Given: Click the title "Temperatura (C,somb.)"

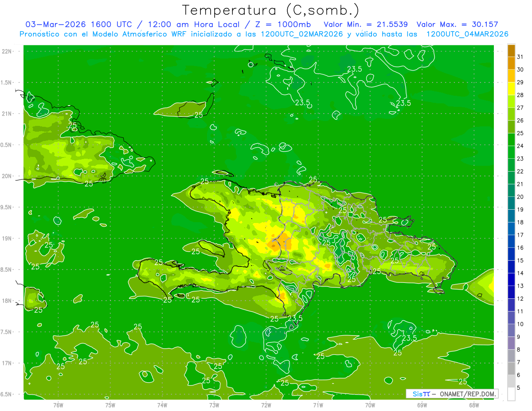Looking at the screenshot, I should (x=270, y=10).
